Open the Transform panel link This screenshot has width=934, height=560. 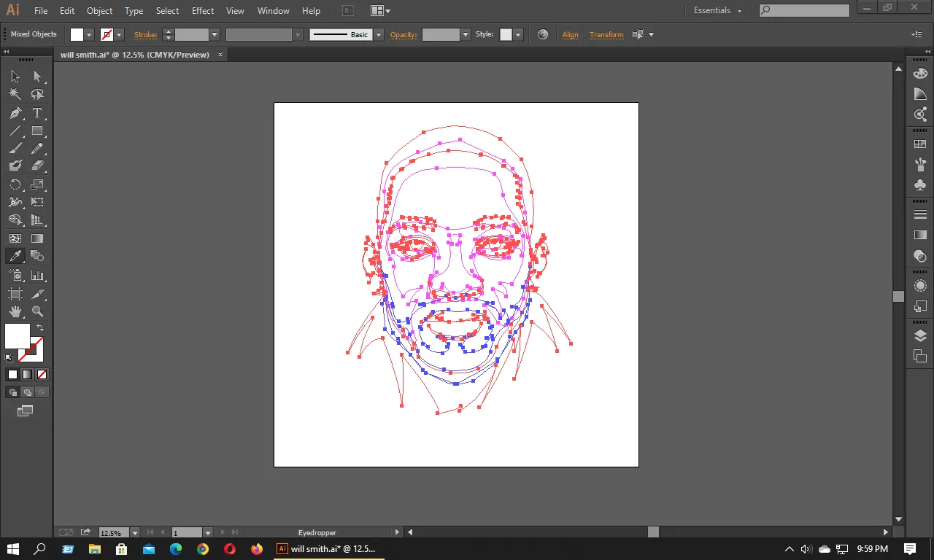coord(606,35)
